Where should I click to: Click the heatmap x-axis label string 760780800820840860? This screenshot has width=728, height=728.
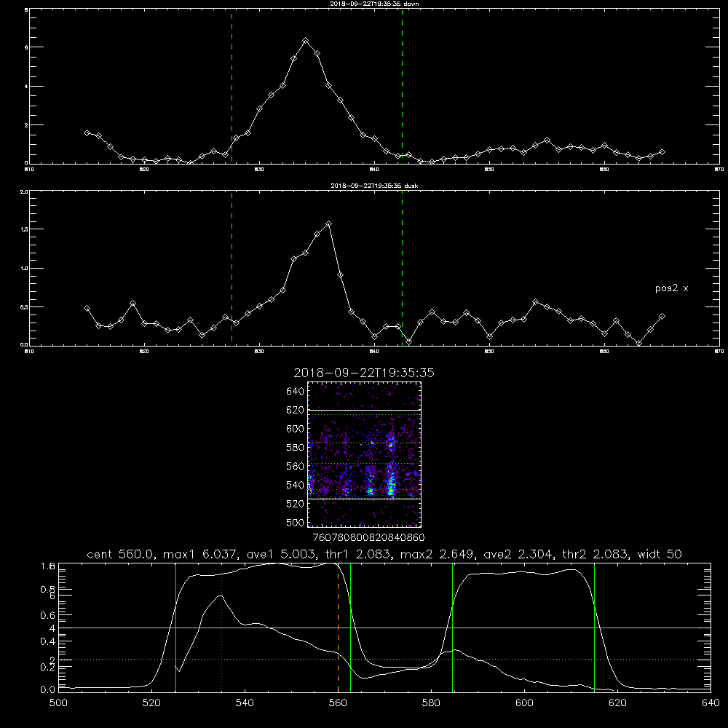(x=369, y=537)
